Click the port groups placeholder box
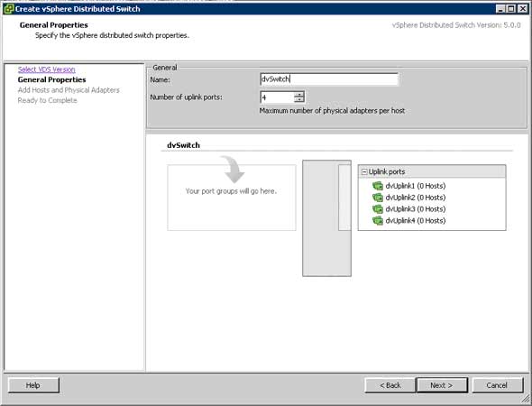The width and height of the screenshot is (532, 406). coord(232,198)
